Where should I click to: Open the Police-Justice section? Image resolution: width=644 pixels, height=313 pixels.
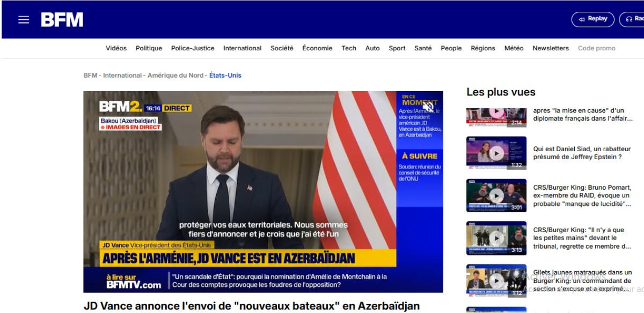pyautogui.click(x=193, y=48)
